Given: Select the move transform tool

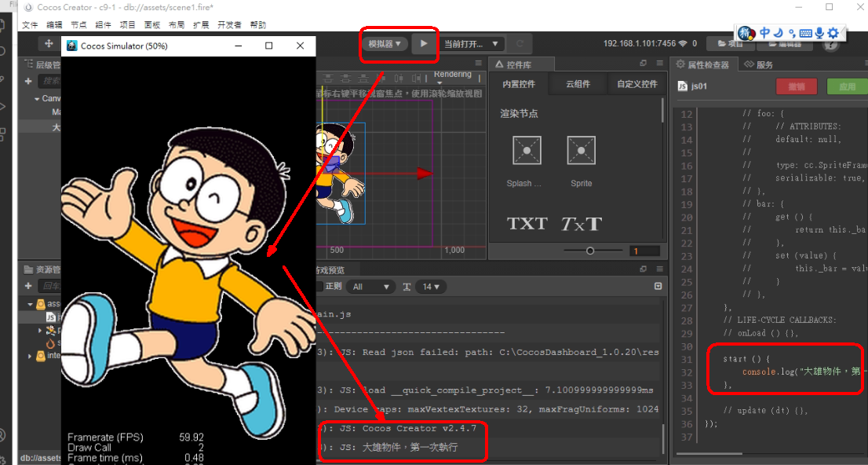Looking at the screenshot, I should (49, 44).
